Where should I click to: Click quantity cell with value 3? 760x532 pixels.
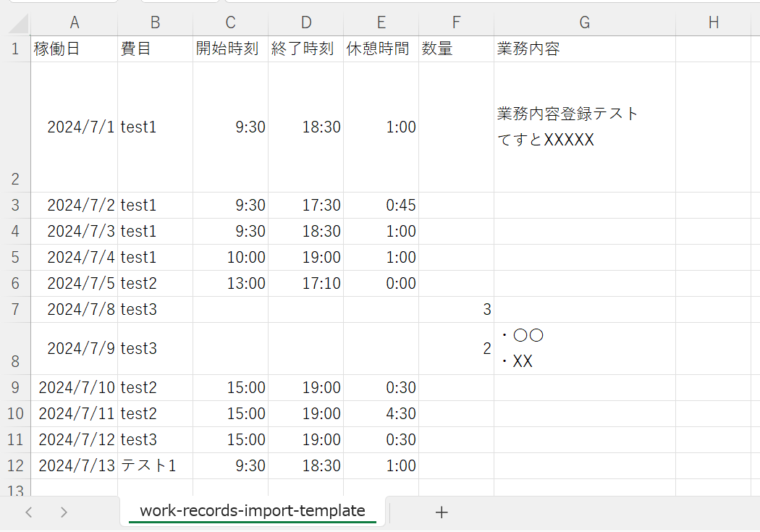point(456,309)
